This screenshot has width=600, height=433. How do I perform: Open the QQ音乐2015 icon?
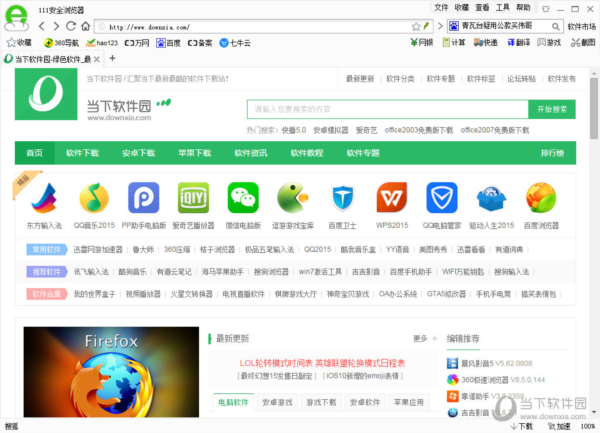pyautogui.click(x=94, y=198)
